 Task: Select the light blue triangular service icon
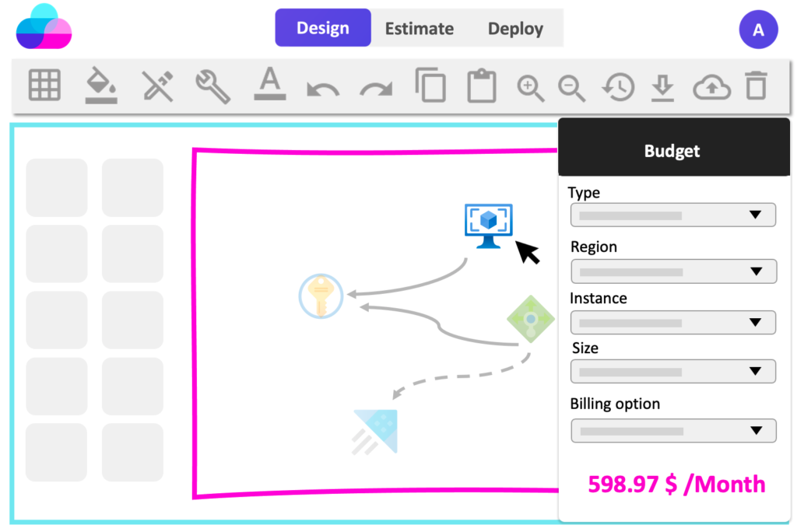(x=375, y=431)
